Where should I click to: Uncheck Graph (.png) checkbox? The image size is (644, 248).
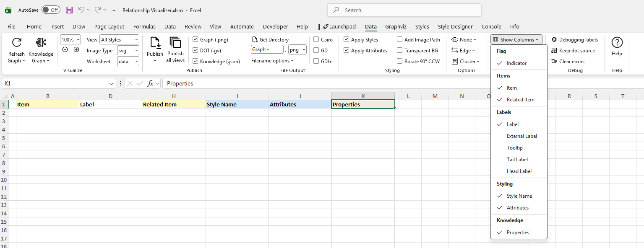[195, 40]
